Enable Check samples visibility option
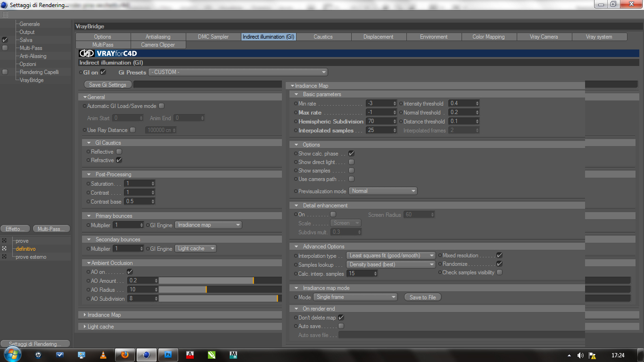644x362 pixels. click(x=499, y=272)
